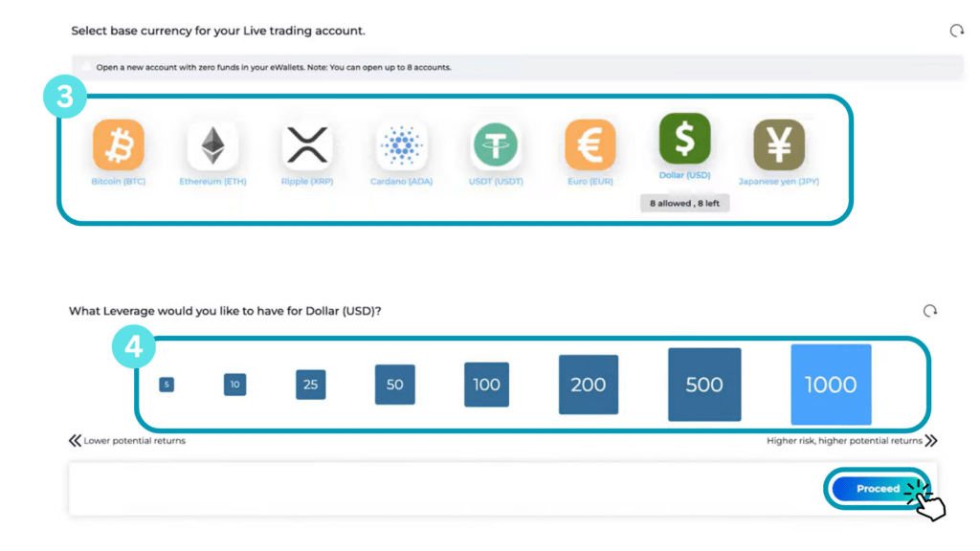The image size is (980, 551).
Task: Select the Japanese yen (JPY) icon
Action: coord(779,145)
